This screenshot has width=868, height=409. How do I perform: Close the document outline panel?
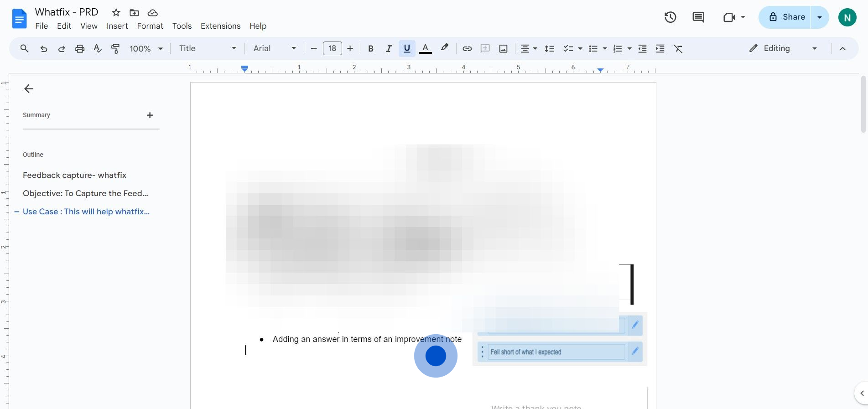pyautogui.click(x=29, y=88)
